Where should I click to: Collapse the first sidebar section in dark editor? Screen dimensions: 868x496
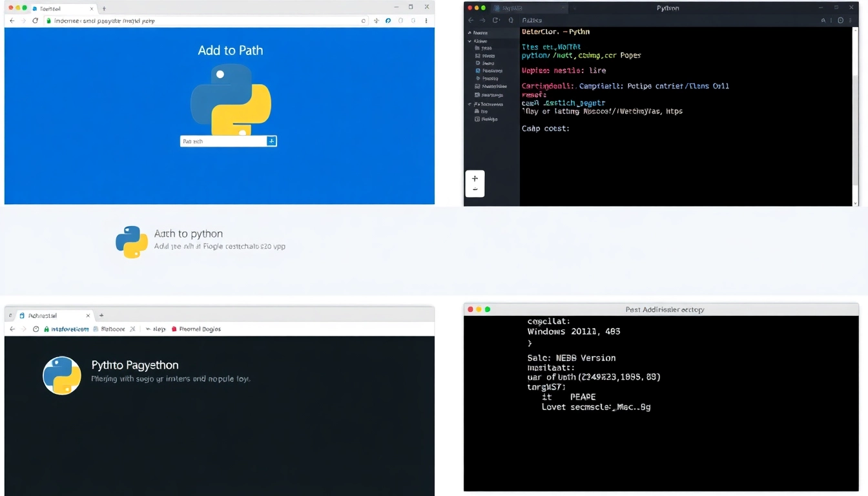coord(470,32)
